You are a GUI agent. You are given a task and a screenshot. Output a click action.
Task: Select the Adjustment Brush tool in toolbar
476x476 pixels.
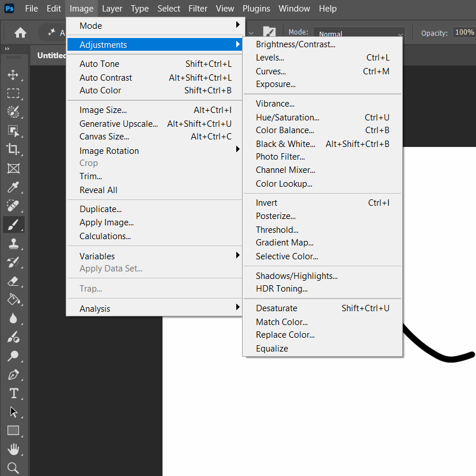13,337
